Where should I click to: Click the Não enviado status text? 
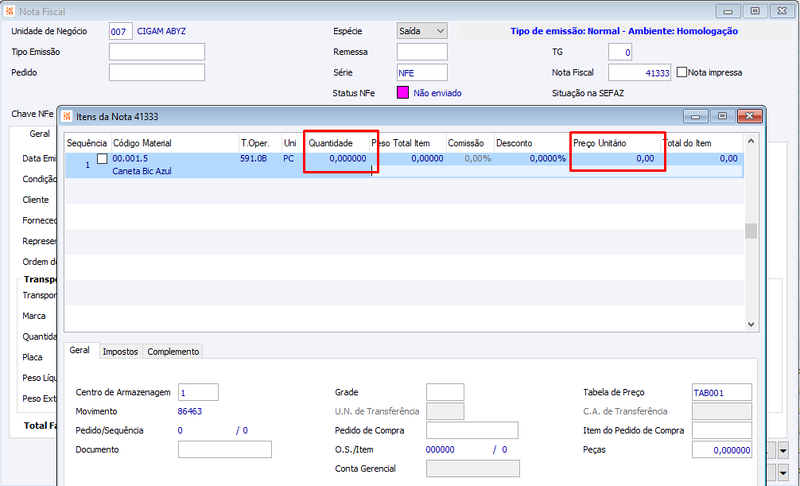click(x=438, y=93)
